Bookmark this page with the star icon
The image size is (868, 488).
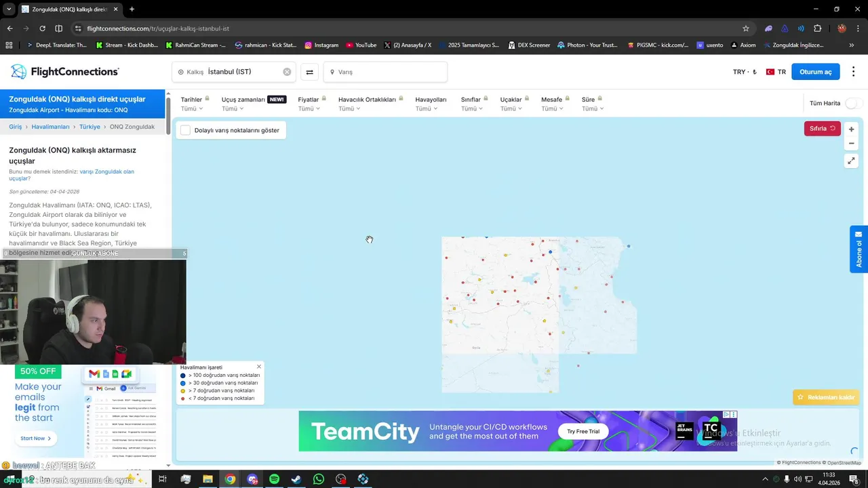pyautogui.click(x=746, y=28)
